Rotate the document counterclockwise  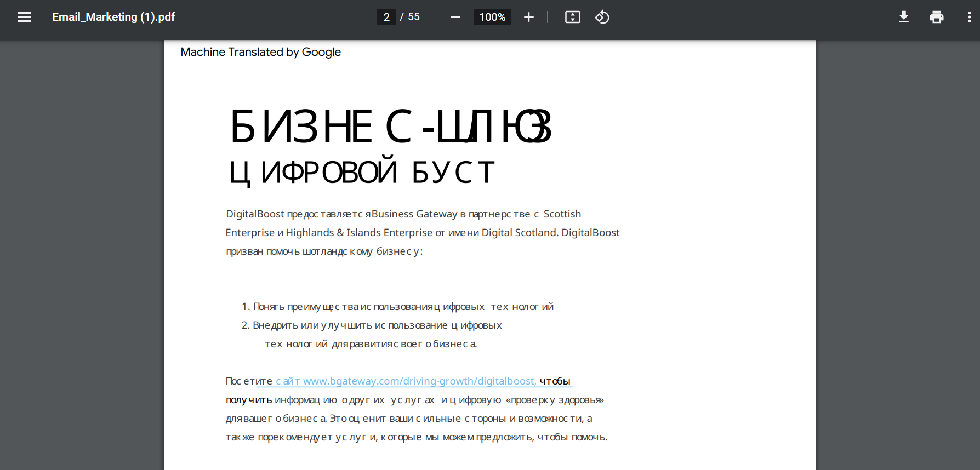pyautogui.click(x=602, y=17)
